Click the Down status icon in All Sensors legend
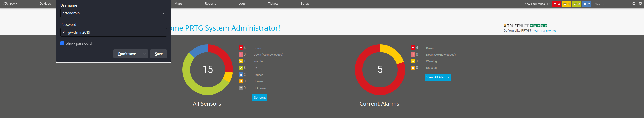 [x=241, y=48]
